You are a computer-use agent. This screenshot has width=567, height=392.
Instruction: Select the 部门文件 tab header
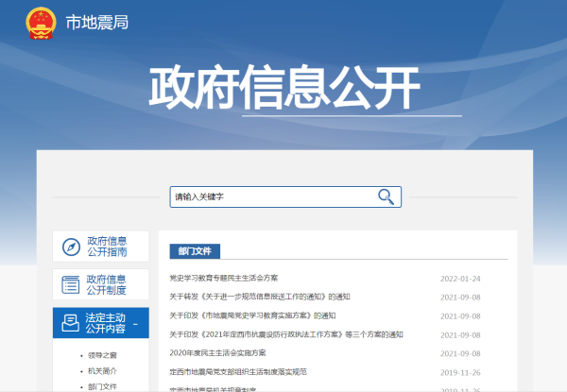click(195, 251)
